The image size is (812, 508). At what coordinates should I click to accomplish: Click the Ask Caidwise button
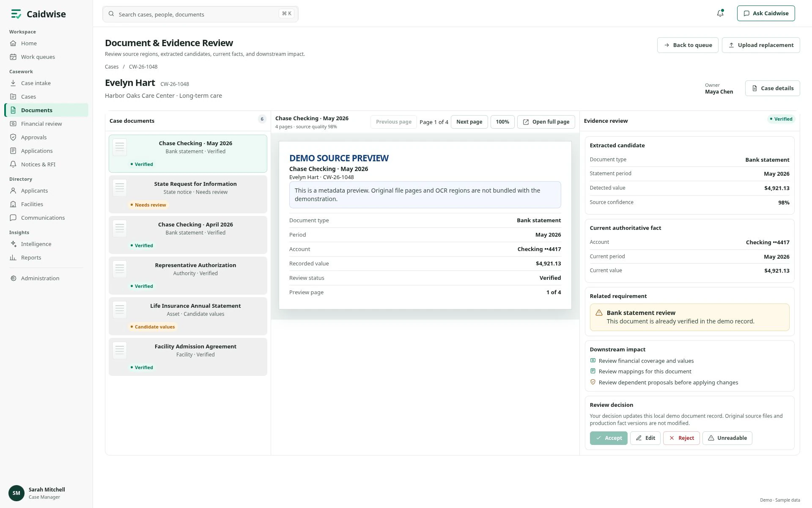click(766, 13)
